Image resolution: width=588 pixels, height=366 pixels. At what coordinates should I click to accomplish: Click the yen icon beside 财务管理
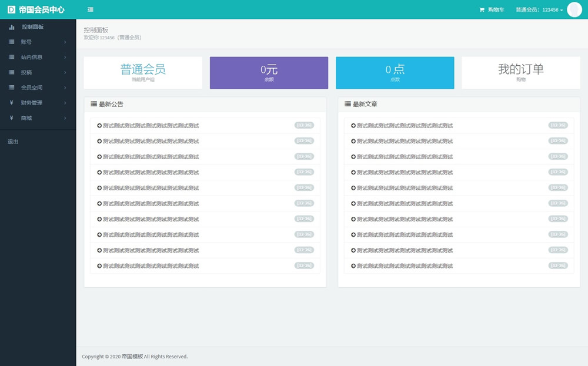pos(12,103)
